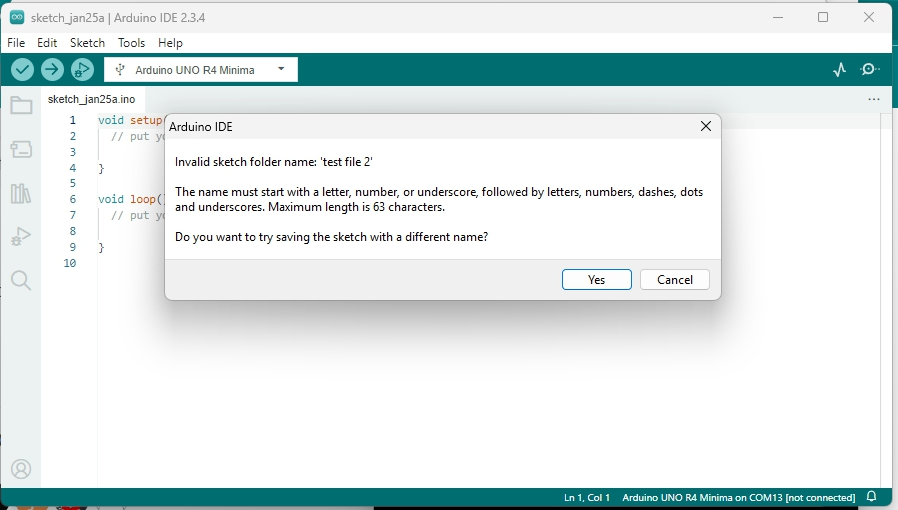
Task: Click the USB icon in board selector
Action: pos(120,70)
